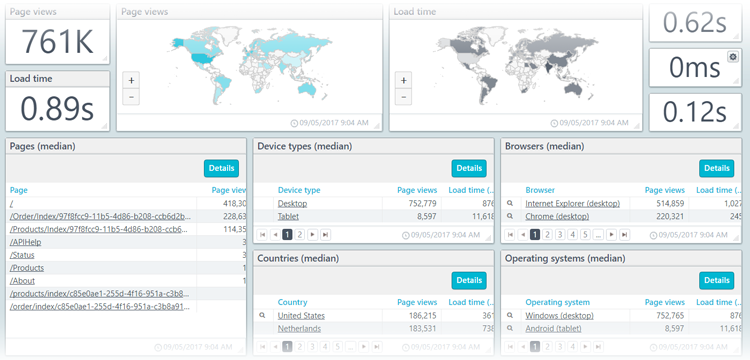Select page 2 in Countries pager
This screenshot has height=360, width=750.
click(x=300, y=347)
